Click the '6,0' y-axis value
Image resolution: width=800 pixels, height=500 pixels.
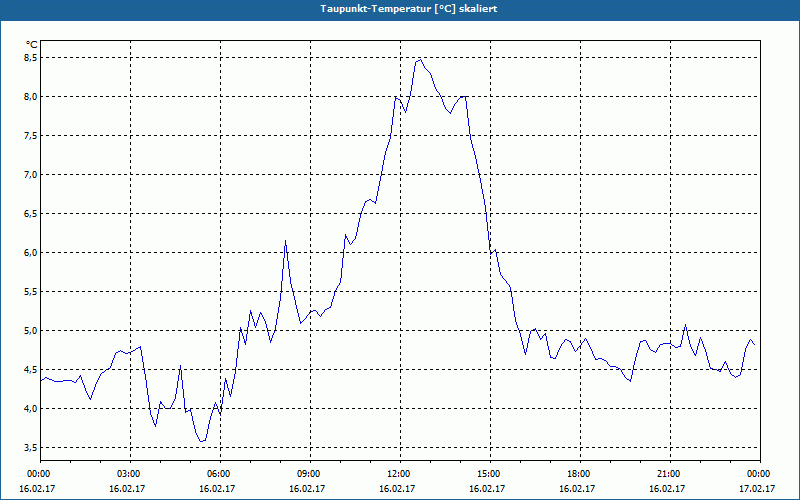pyautogui.click(x=31, y=253)
